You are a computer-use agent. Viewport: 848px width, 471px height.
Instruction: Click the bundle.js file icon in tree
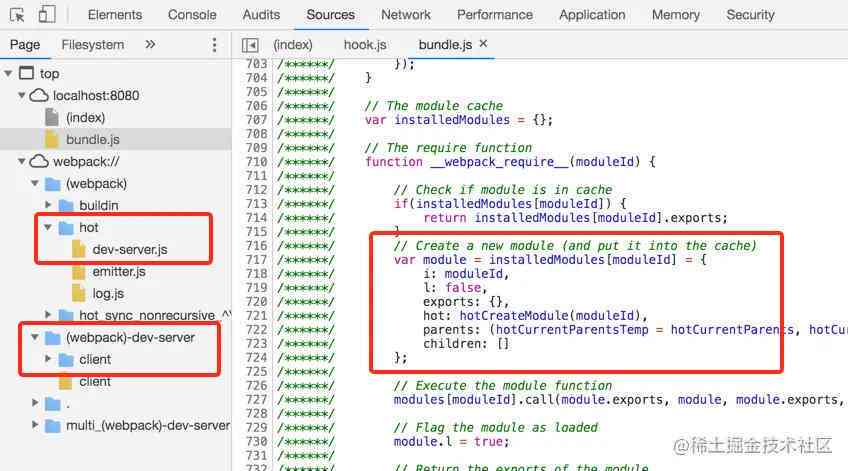pyautogui.click(x=52, y=140)
